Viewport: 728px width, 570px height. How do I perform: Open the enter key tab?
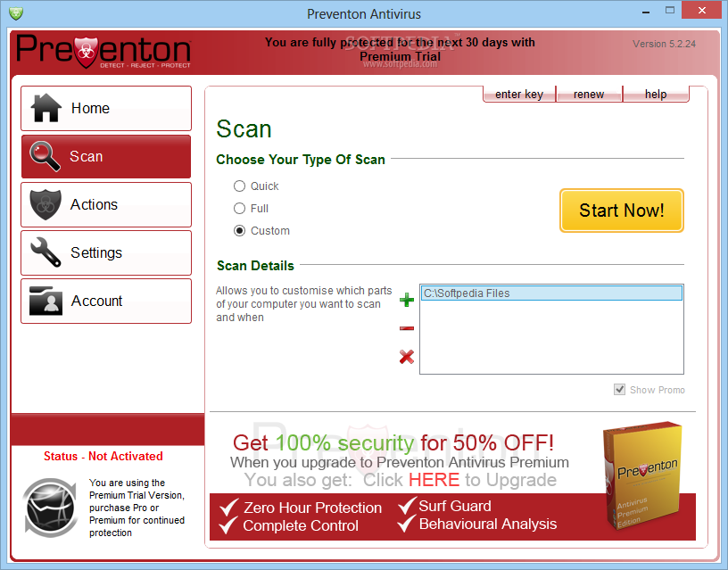coord(519,95)
